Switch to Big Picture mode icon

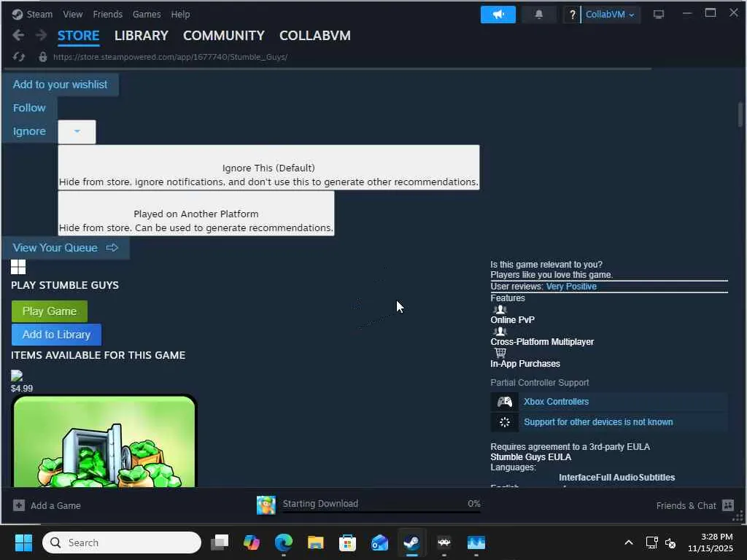pos(659,15)
